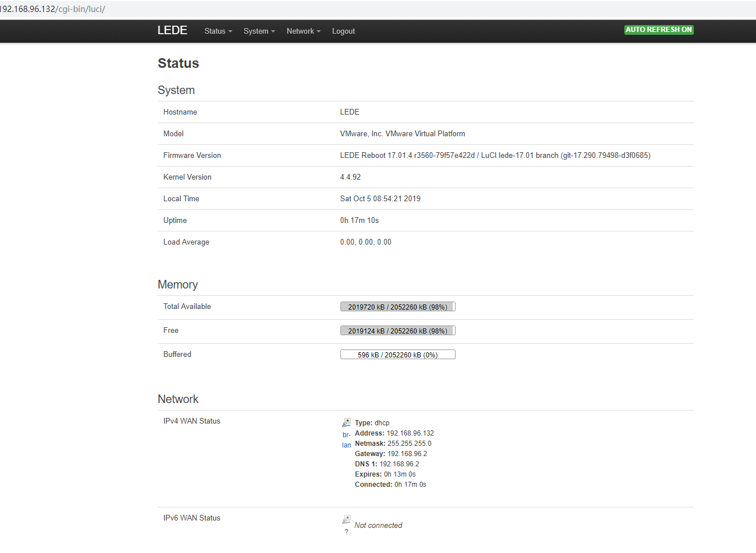Open the Network dropdown menu
Viewport: 756px width, 553px height.
tap(303, 31)
